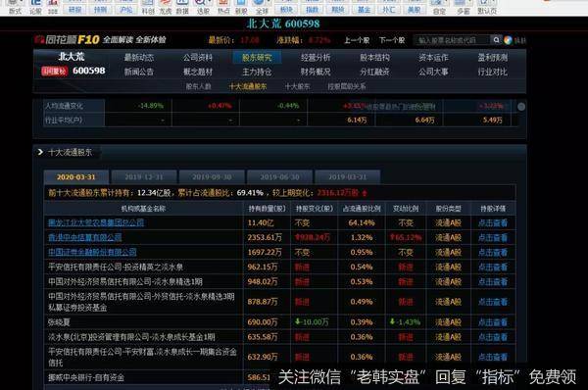Open the 科创 toolbar icon
Viewport: 588px width, 390px height.
[148, 7]
